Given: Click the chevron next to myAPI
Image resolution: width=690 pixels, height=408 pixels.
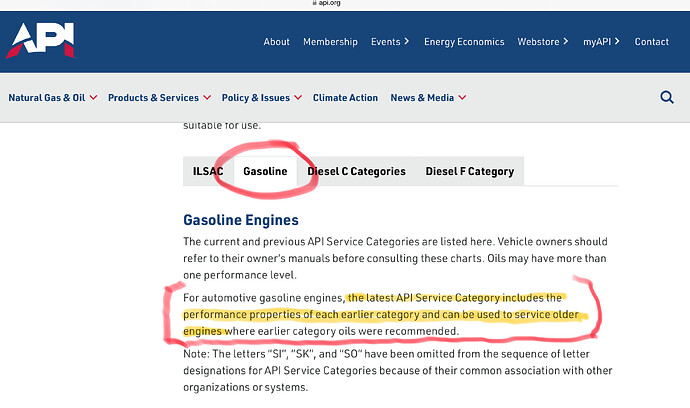Looking at the screenshot, I should point(617,41).
